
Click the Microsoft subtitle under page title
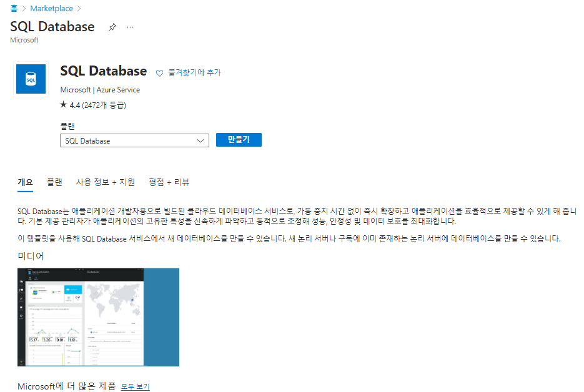[x=24, y=40]
